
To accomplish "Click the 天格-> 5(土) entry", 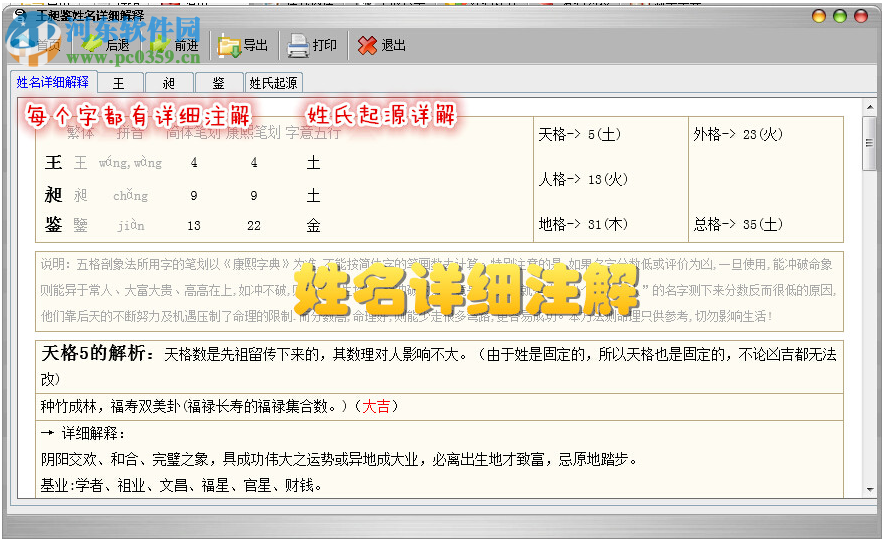I will [580, 134].
